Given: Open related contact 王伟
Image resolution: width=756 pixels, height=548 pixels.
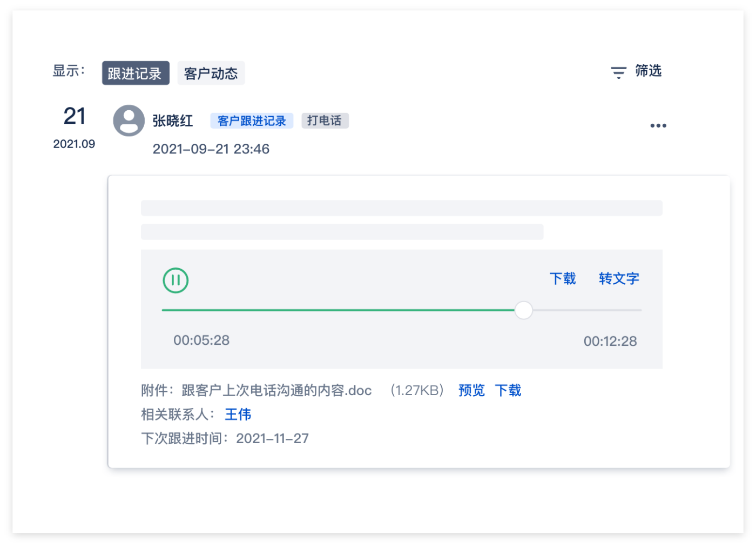Looking at the screenshot, I should tap(238, 415).
